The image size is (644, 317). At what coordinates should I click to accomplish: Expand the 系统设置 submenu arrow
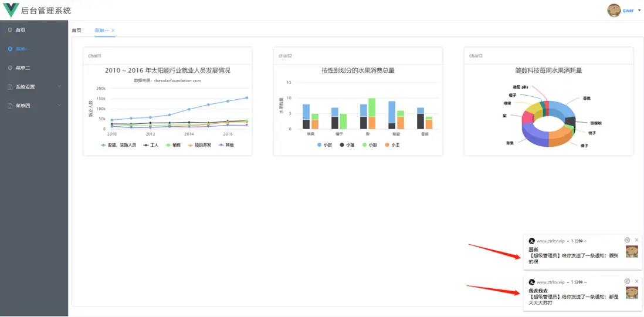[59, 86]
